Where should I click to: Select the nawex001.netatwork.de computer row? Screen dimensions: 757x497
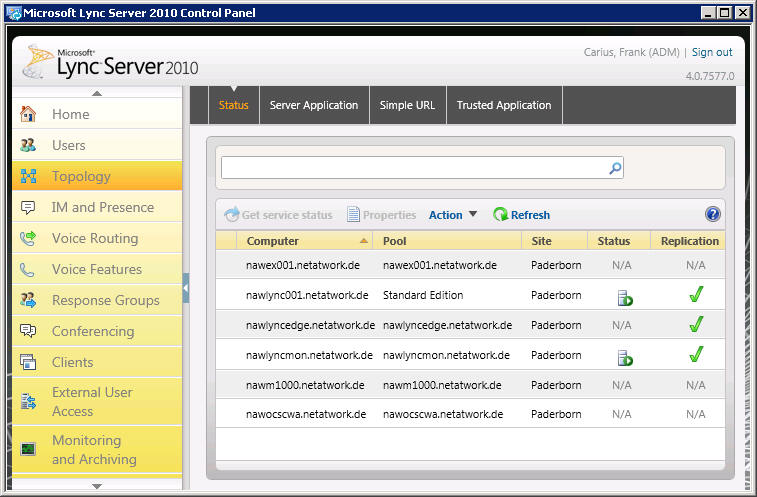point(470,265)
